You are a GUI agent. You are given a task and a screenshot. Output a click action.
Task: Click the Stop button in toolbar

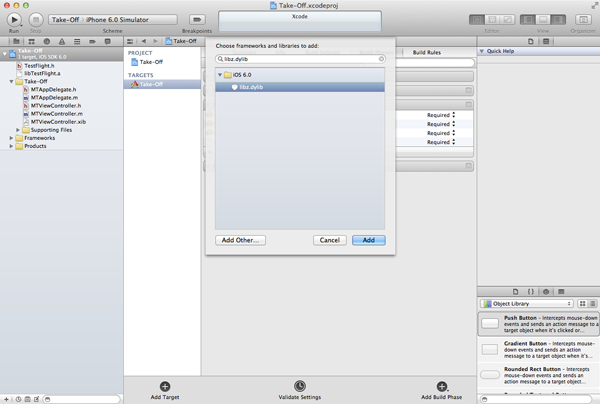[x=36, y=19]
